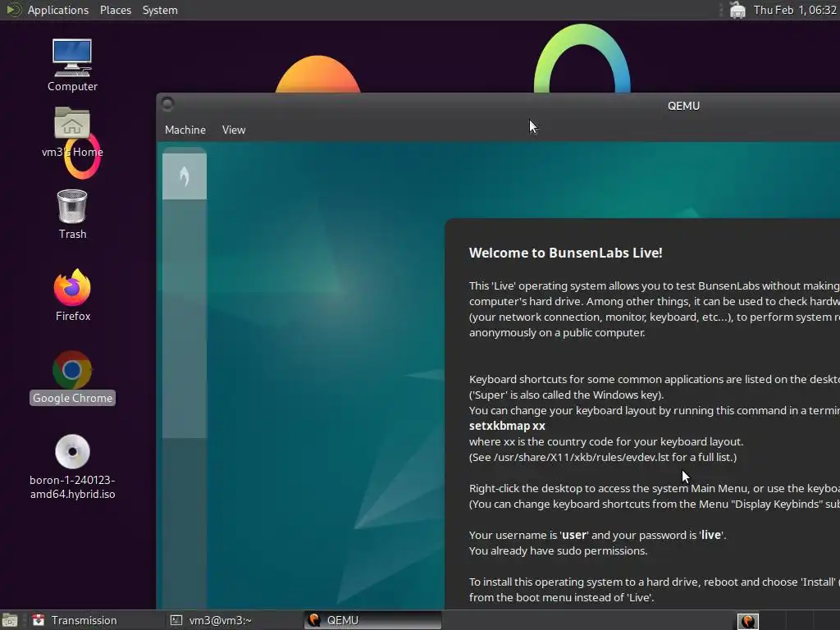Open the Places menu
Viewport: 840px width, 630px height.
click(x=115, y=10)
